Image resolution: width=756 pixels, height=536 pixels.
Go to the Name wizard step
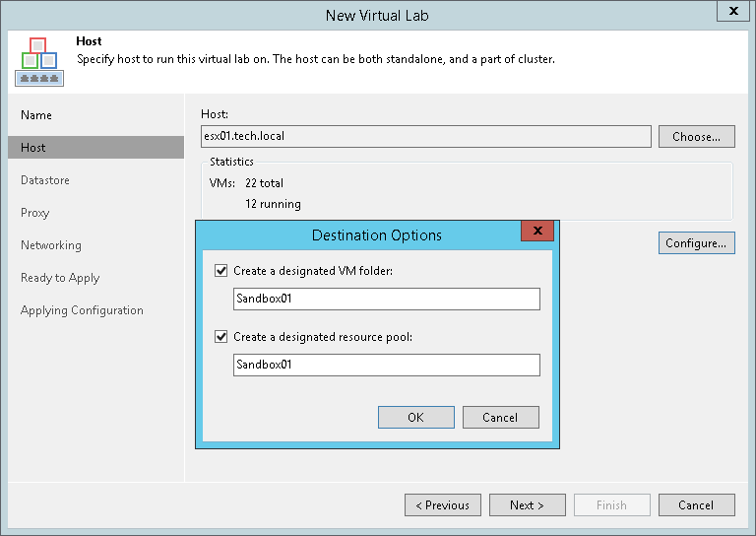[x=36, y=115]
